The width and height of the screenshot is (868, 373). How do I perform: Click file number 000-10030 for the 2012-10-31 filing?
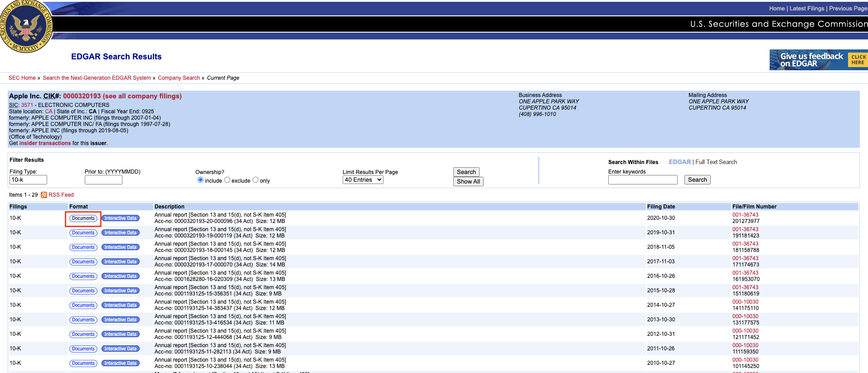point(745,331)
